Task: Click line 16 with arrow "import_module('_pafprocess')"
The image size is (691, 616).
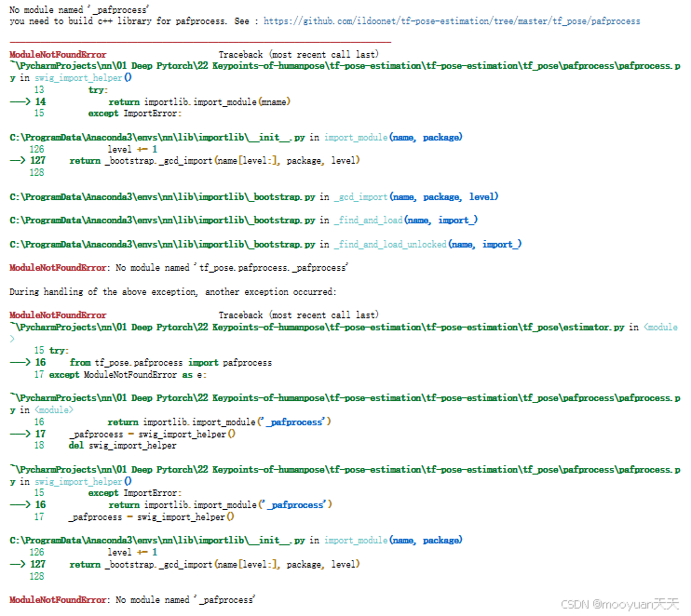Action: coord(221,505)
